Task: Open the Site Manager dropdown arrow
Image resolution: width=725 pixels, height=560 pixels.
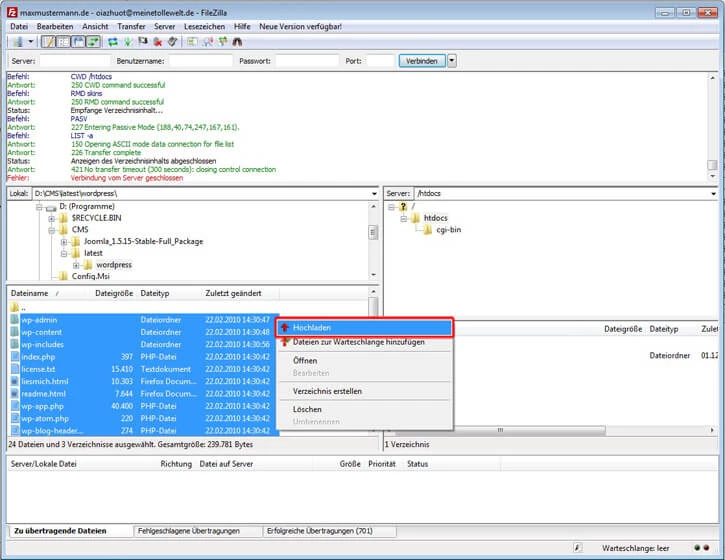Action: pyautogui.click(x=31, y=42)
